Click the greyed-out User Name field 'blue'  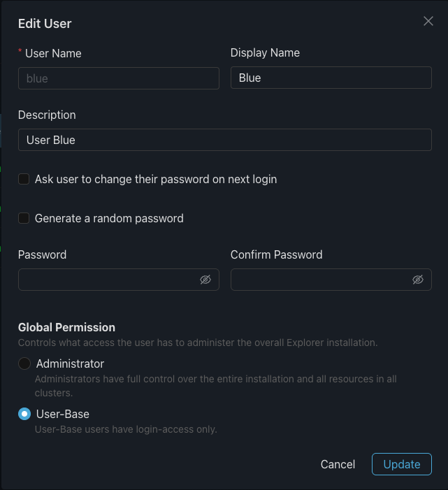point(118,78)
